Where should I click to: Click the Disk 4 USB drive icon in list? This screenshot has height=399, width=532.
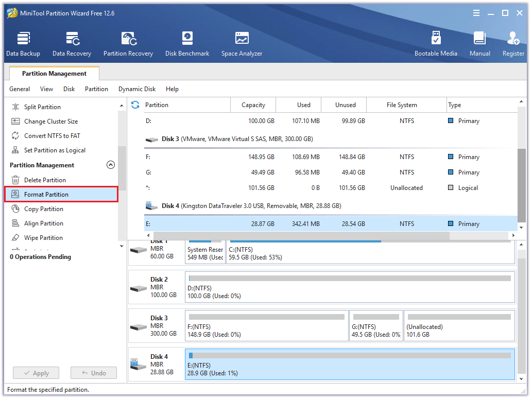(151, 205)
